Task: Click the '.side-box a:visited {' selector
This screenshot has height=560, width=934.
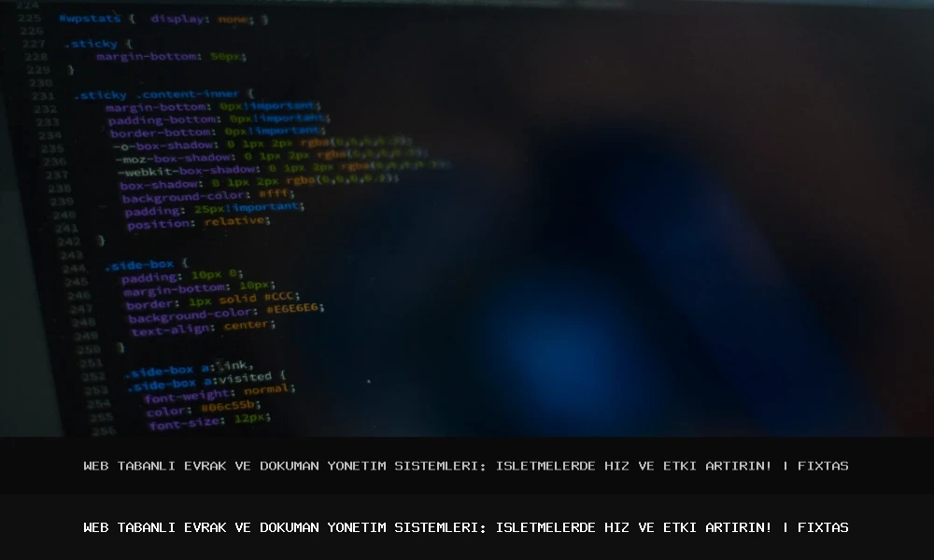Action: click(x=206, y=381)
